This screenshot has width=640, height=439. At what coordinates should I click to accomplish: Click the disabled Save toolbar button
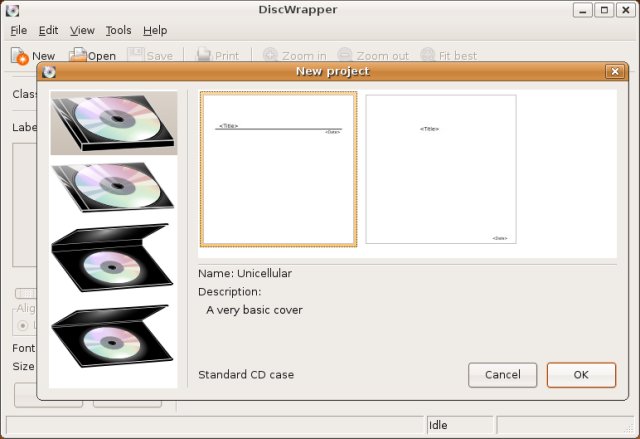pos(150,55)
